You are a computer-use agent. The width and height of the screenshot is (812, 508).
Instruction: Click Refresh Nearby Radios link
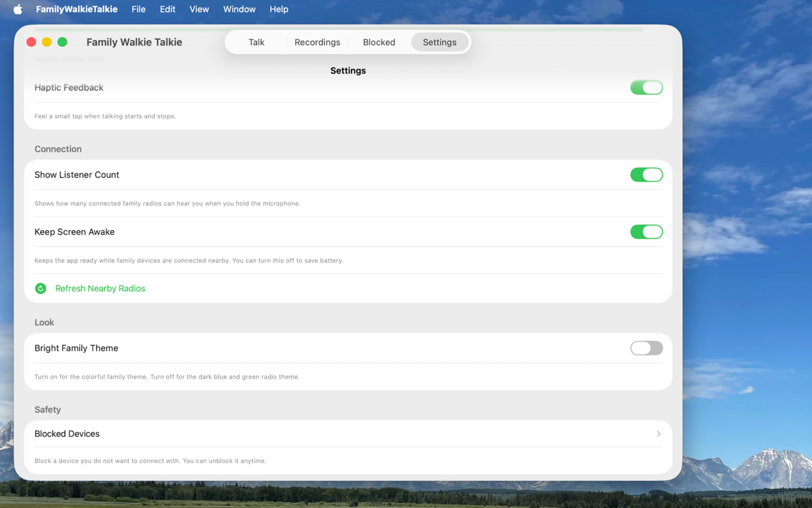100,288
